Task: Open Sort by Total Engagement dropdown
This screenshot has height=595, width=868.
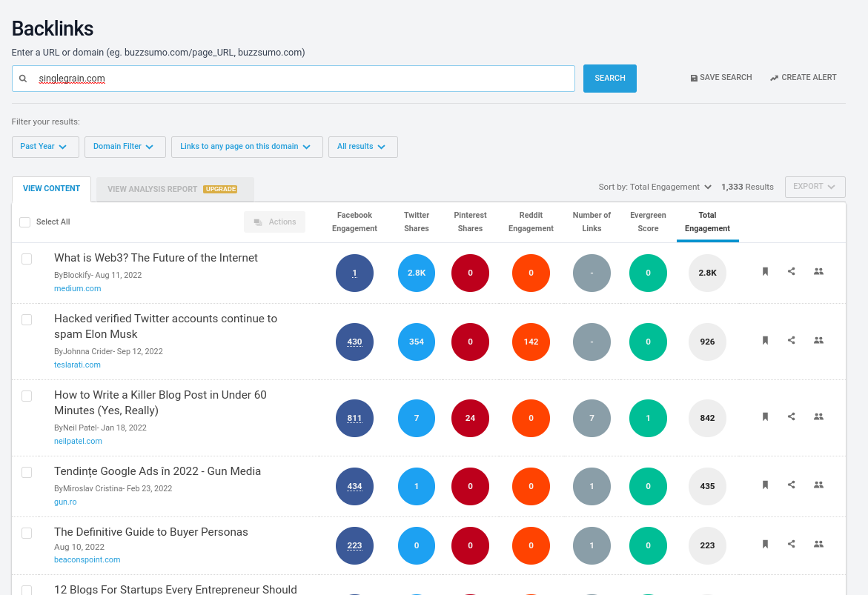Action: coord(655,187)
